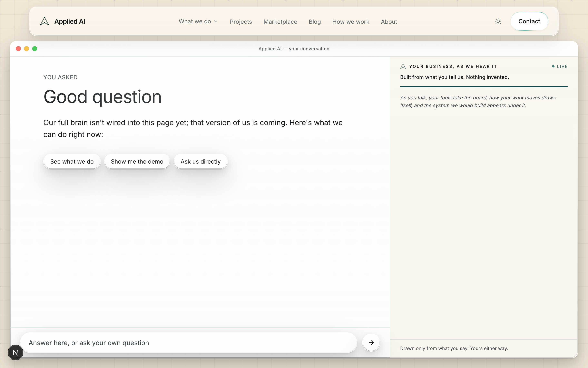Screen dimensions: 588x368
Task: Click the 'Good question' heading
Action: [x=102, y=97]
